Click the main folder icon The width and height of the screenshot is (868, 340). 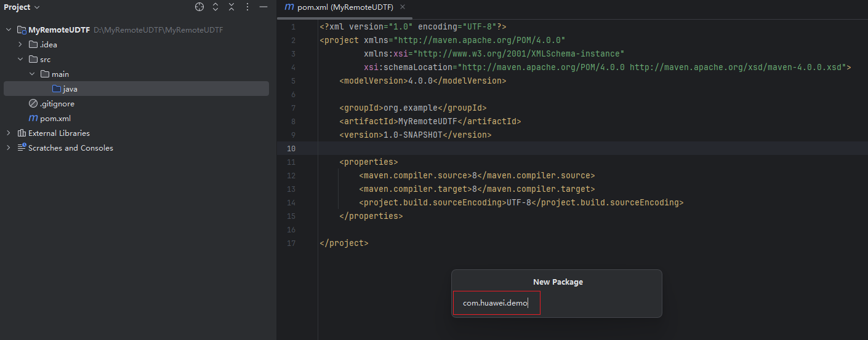45,74
